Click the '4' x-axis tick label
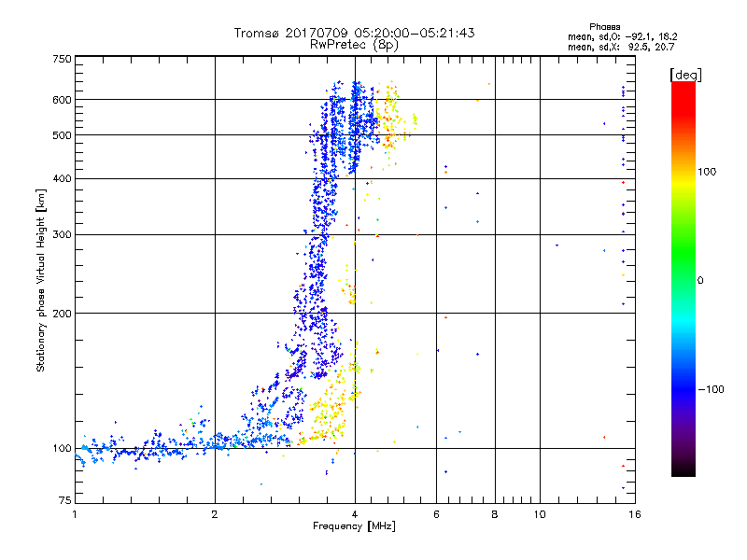Viewport: 747px width, 560px height. coord(355,514)
